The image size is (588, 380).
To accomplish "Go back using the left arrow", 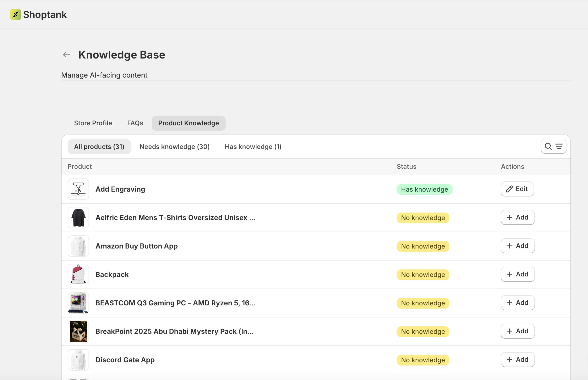I will [66, 55].
